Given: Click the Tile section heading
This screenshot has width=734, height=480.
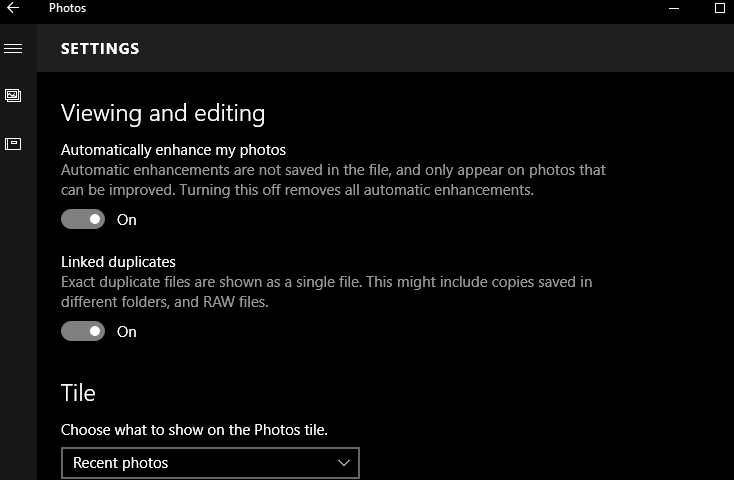Looking at the screenshot, I should pyautogui.click(x=78, y=393).
